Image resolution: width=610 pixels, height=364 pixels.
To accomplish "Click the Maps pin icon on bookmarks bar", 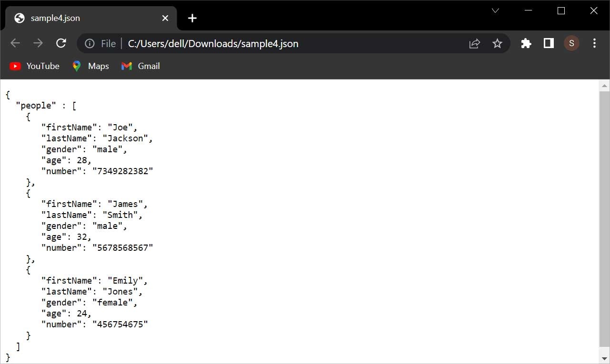I will point(76,66).
